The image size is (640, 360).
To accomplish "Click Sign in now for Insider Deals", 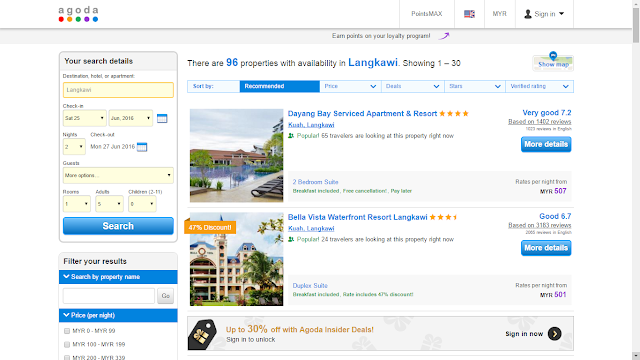I will pyautogui.click(x=524, y=334).
